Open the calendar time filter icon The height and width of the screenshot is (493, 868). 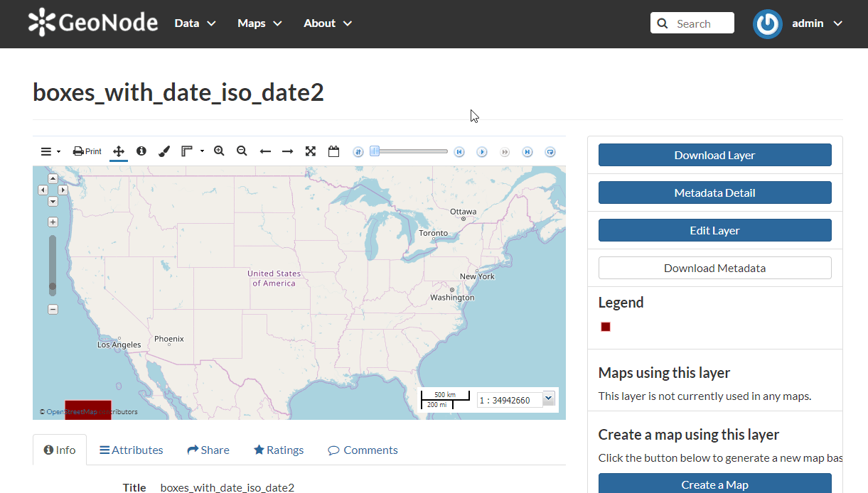[x=333, y=151]
